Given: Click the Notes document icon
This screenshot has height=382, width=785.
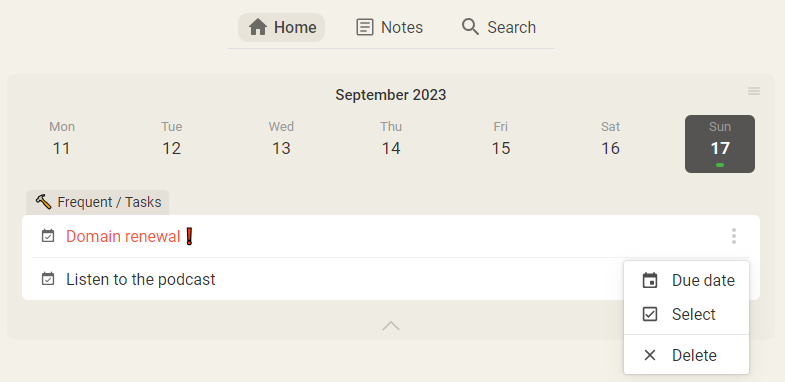Looking at the screenshot, I should (364, 27).
